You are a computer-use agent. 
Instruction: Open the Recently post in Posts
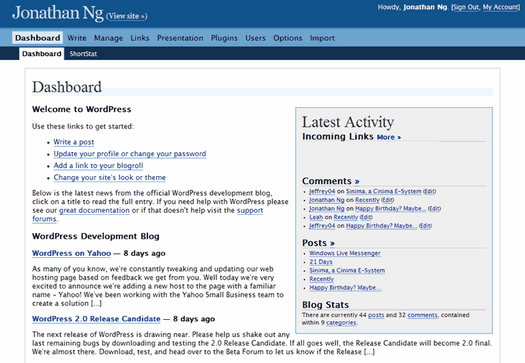321,279
